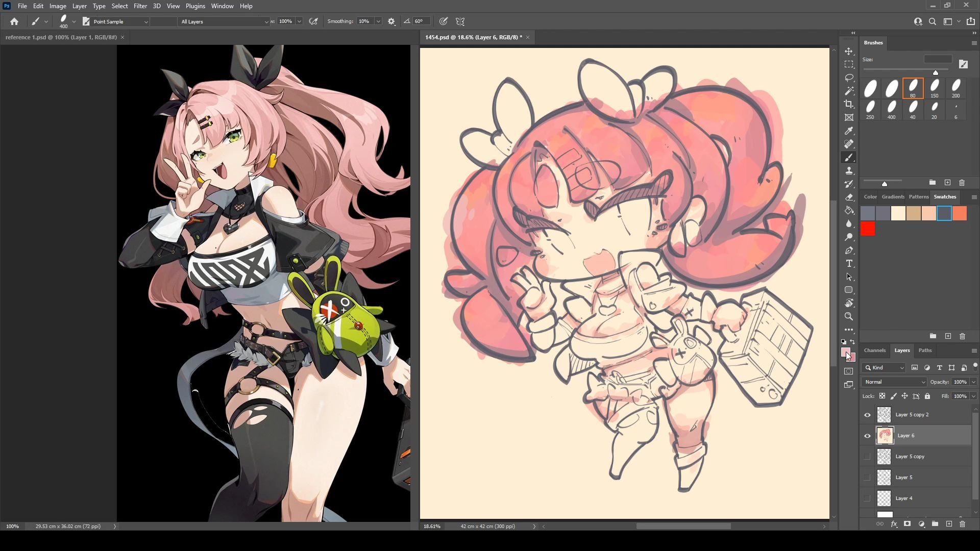Viewport: 980px width, 551px height.
Task: Open the layer Opacity dropdown arrow
Action: (973, 382)
